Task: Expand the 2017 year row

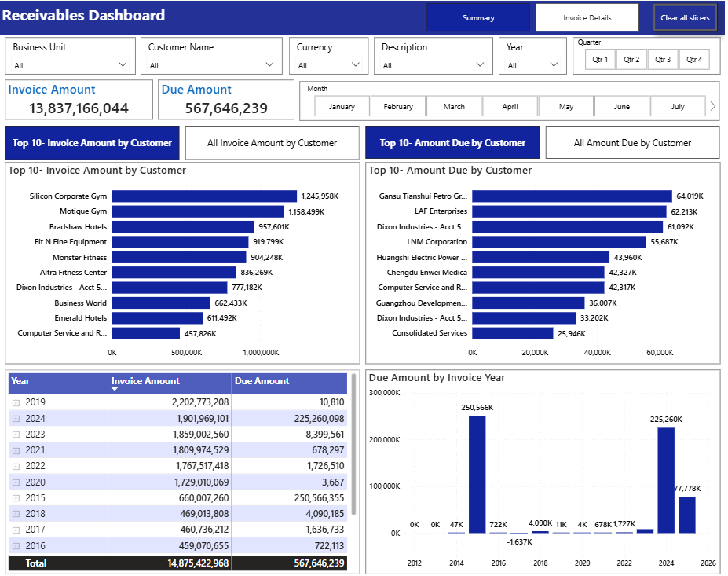Action: (x=16, y=530)
